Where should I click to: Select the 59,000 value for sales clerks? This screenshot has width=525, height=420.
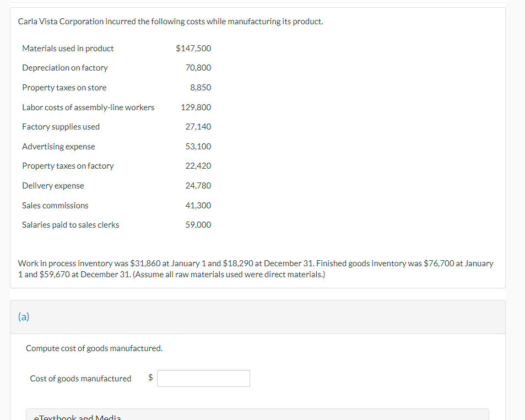[198, 224]
